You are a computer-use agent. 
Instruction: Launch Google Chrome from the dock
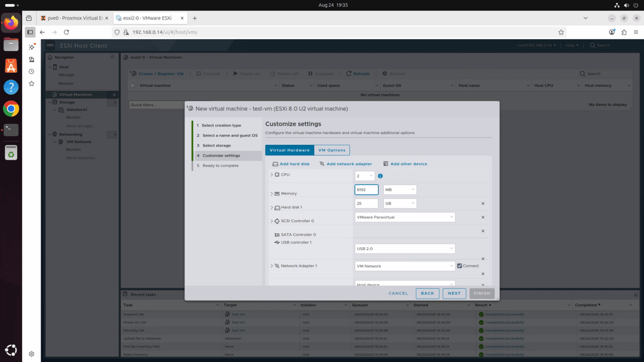11,109
